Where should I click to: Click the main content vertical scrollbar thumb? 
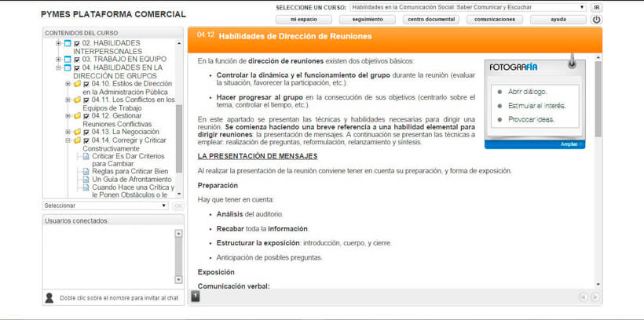tap(598, 99)
